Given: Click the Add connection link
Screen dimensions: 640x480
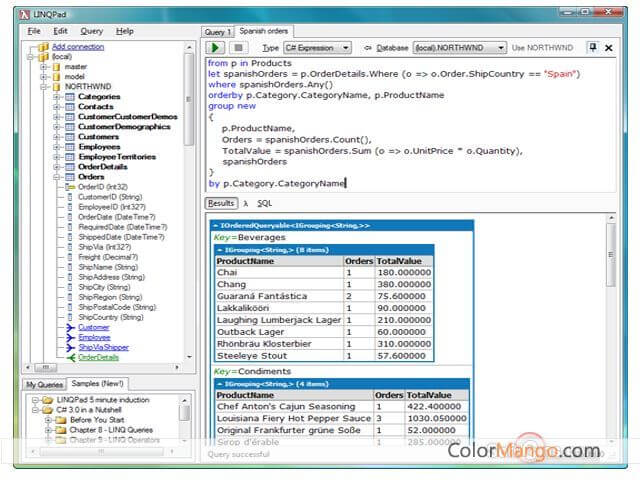Looking at the screenshot, I should [78, 47].
